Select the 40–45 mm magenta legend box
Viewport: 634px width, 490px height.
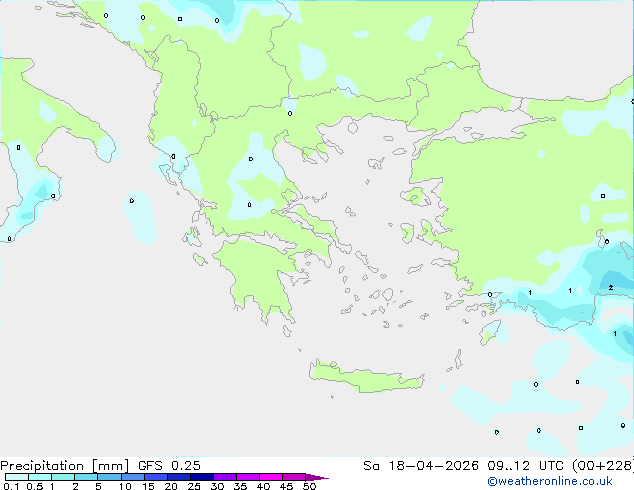tap(271, 477)
